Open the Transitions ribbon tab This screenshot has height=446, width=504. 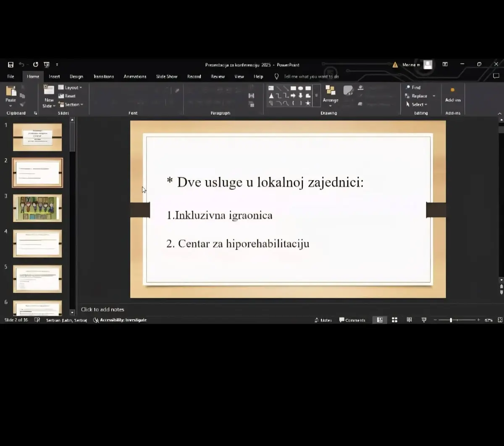click(104, 76)
